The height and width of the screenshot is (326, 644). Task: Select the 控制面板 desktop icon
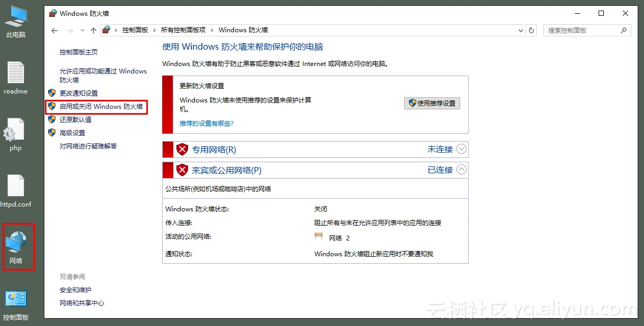pos(16,305)
